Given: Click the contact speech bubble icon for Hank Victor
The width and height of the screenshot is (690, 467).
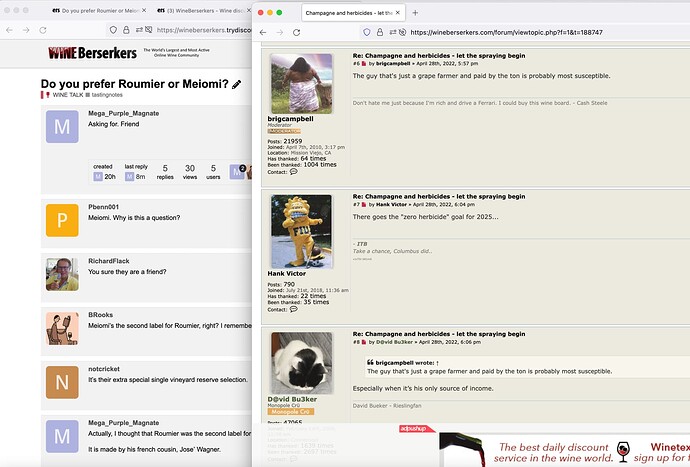Looking at the screenshot, I should coord(294,309).
